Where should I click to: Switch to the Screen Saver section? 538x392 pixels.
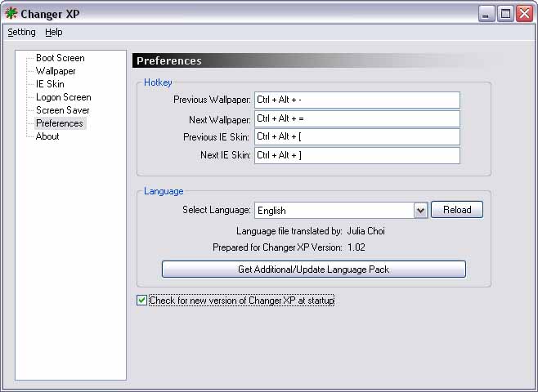[x=62, y=110]
